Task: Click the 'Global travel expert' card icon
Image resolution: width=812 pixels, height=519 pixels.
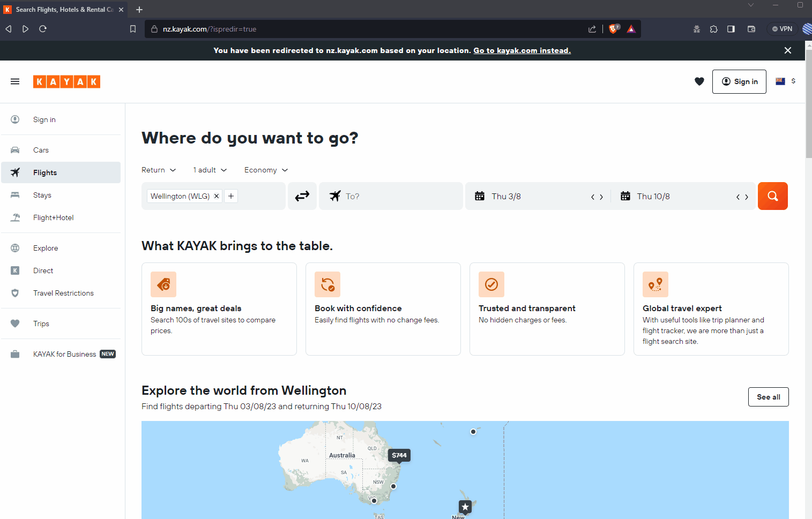Action: pyautogui.click(x=655, y=284)
